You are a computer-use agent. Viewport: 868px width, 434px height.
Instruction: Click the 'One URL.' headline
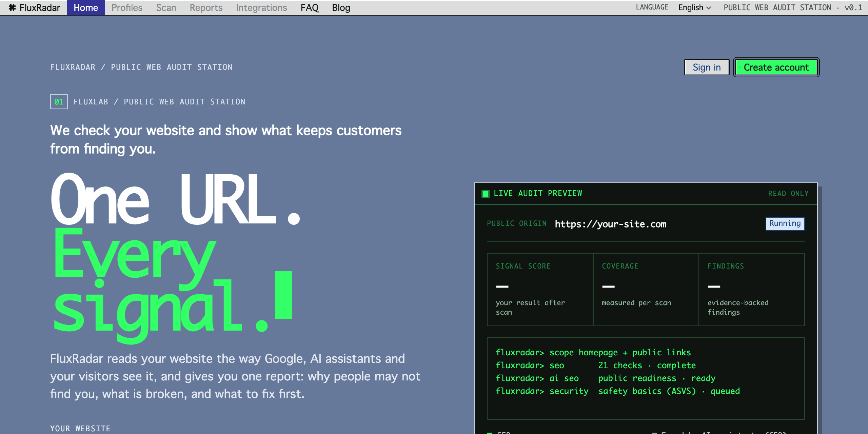[175, 199]
